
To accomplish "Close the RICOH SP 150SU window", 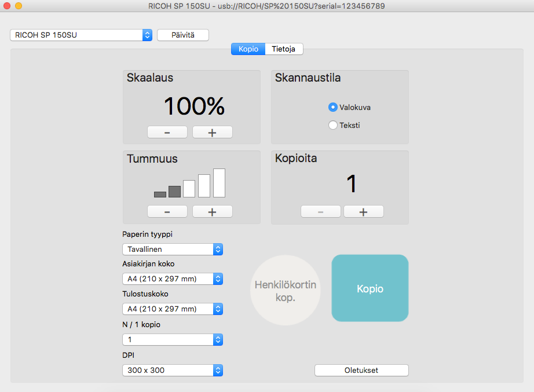I will [7, 6].
